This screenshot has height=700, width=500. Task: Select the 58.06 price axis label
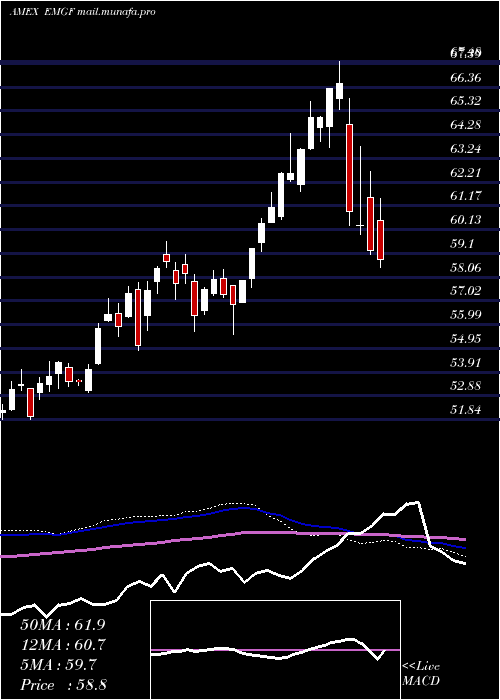[466, 268]
